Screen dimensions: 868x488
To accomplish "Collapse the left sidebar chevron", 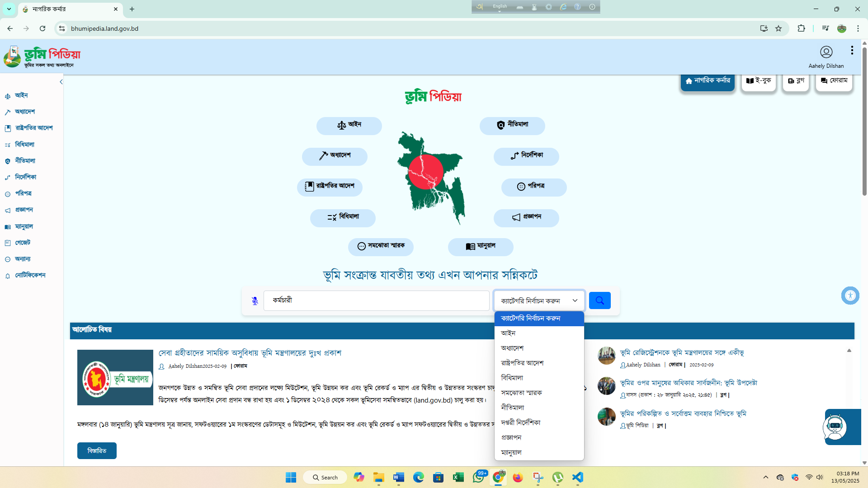I will 61,82.
